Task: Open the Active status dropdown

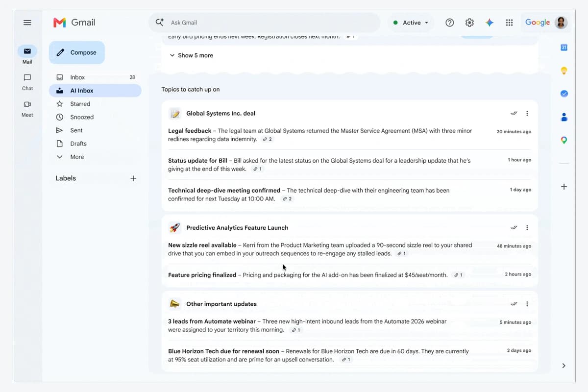Action: 411,23
